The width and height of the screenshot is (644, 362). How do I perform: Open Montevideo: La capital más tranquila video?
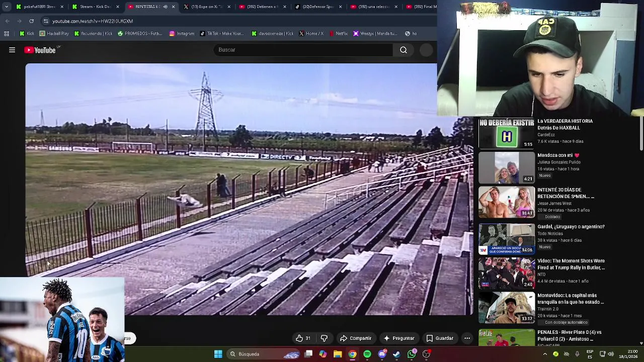click(x=571, y=299)
